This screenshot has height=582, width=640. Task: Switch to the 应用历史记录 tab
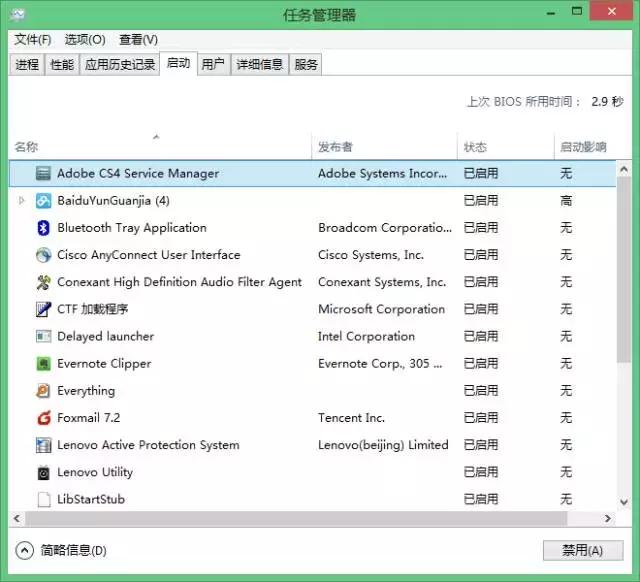pos(120,64)
